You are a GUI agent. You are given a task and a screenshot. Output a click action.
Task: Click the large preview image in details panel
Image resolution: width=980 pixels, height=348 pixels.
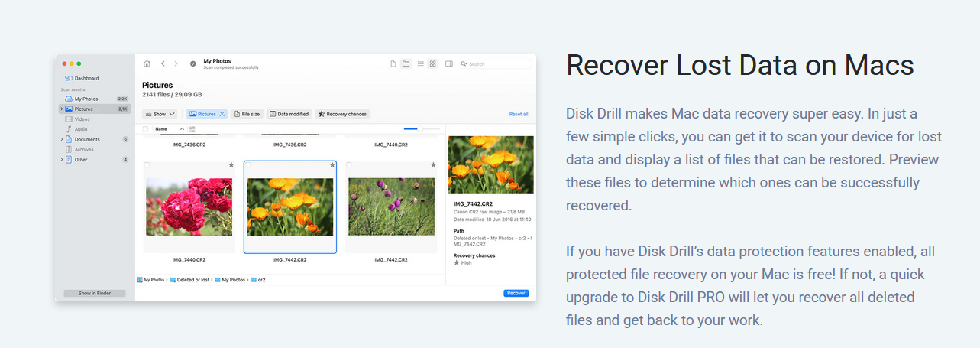491,164
